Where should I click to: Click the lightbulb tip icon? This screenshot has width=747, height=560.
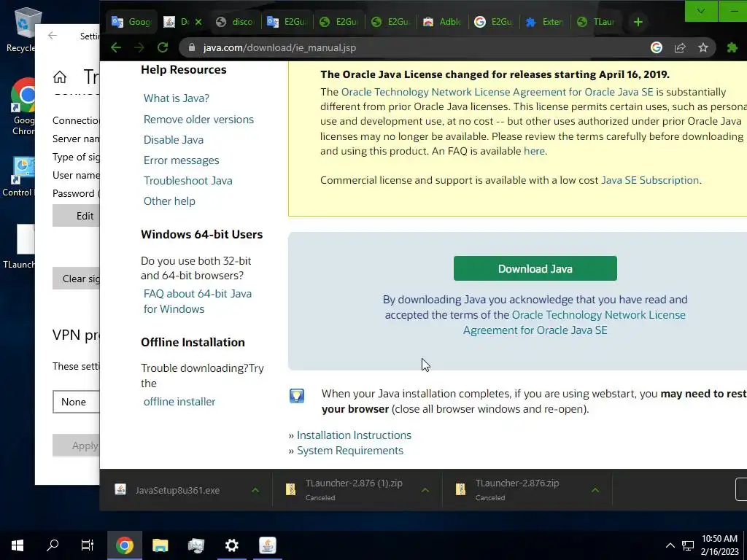(297, 396)
